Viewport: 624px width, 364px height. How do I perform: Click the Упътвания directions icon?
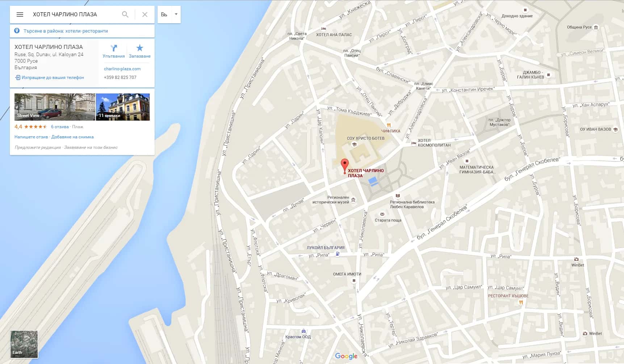[114, 48]
